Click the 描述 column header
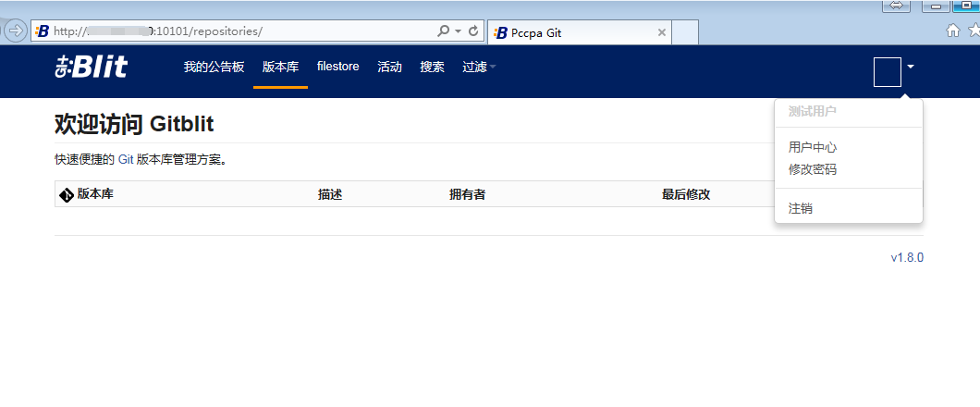The image size is (980, 407). click(330, 194)
